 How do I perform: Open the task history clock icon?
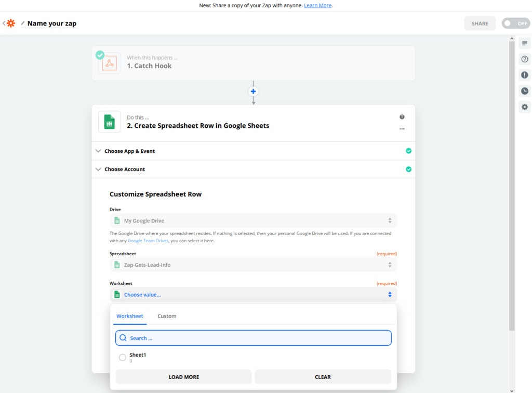click(525, 91)
